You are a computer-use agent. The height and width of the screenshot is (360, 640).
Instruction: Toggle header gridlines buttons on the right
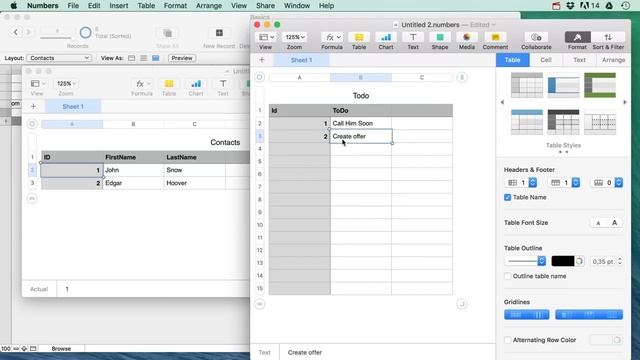(589, 315)
